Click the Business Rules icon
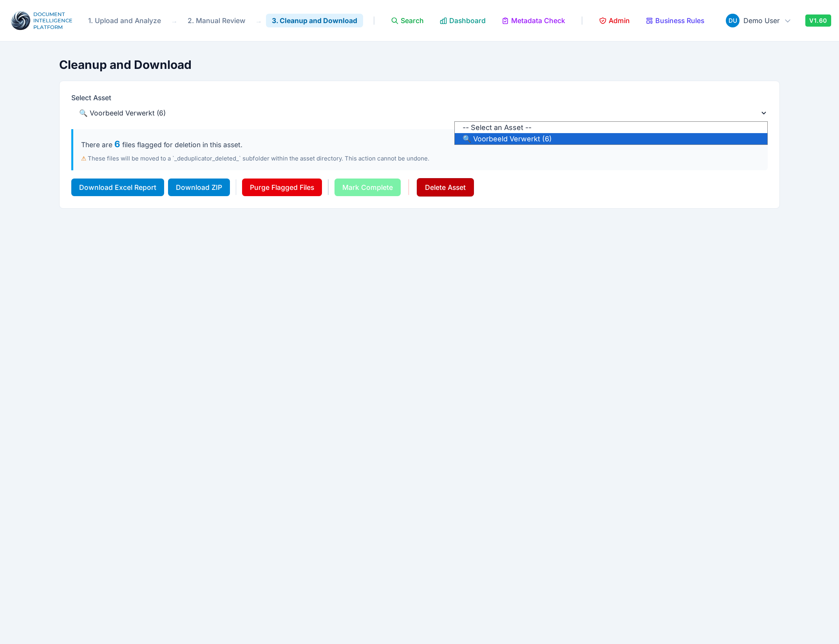Screen dimensions: 839x644 (649, 21)
